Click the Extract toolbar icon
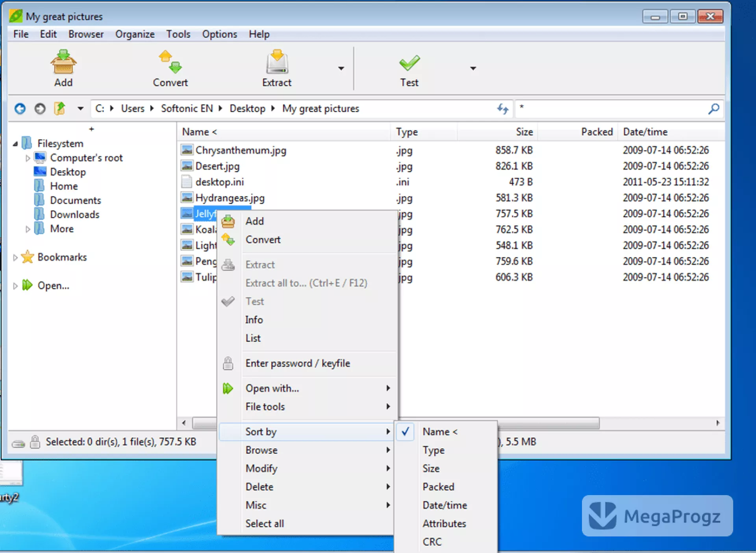 (277, 61)
